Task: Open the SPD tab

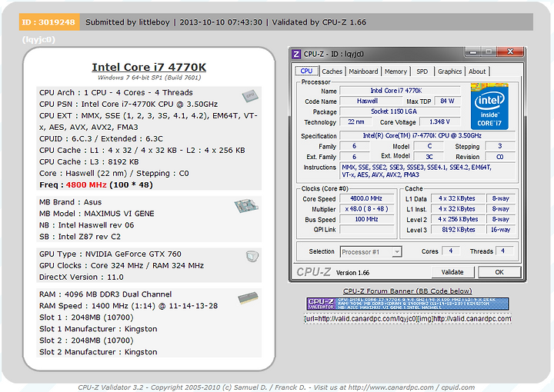Action: (422, 71)
